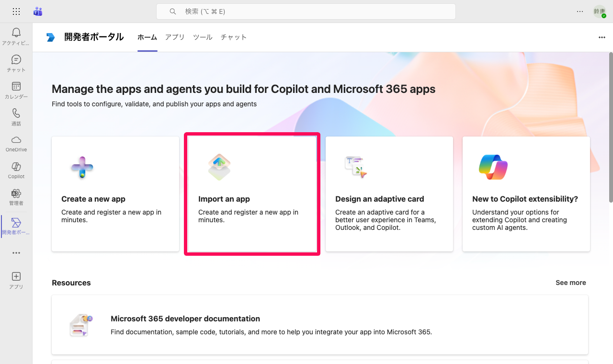Click the See more link
Screen dimensions: 613x364
pyautogui.click(x=571, y=283)
